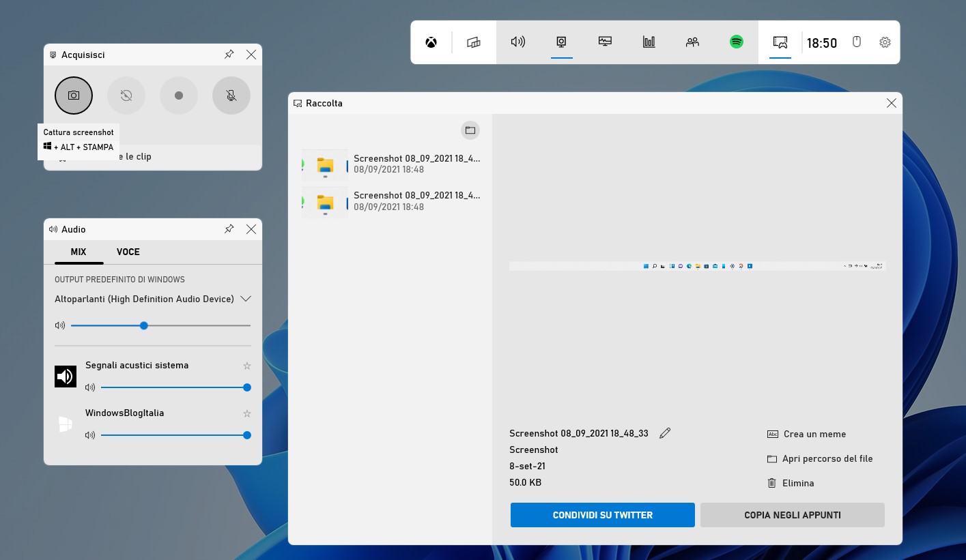
Task: Select the first screenshot in Raccolta list
Action: click(x=392, y=164)
